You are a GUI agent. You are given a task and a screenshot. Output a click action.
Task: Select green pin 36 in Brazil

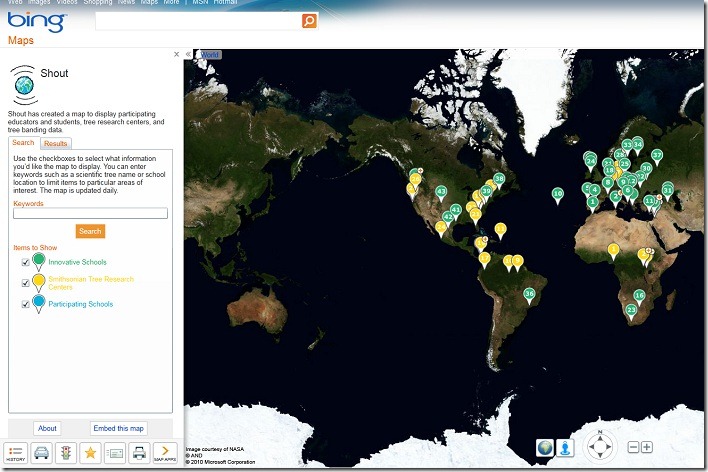[x=529, y=296]
